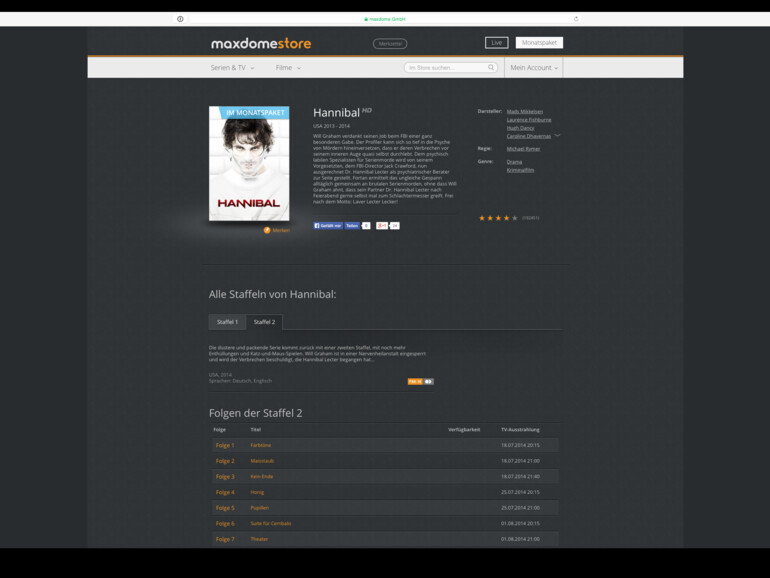Open the Mein Account dropdown
Viewport: 770px width, 578px height.
(534, 68)
